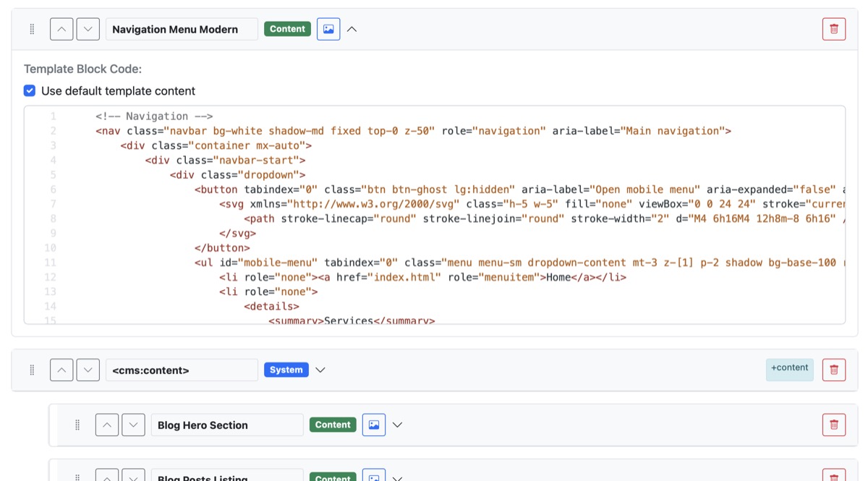Click the image icon on Blog Posts Listing
The width and height of the screenshot is (868, 481).
click(x=373, y=477)
